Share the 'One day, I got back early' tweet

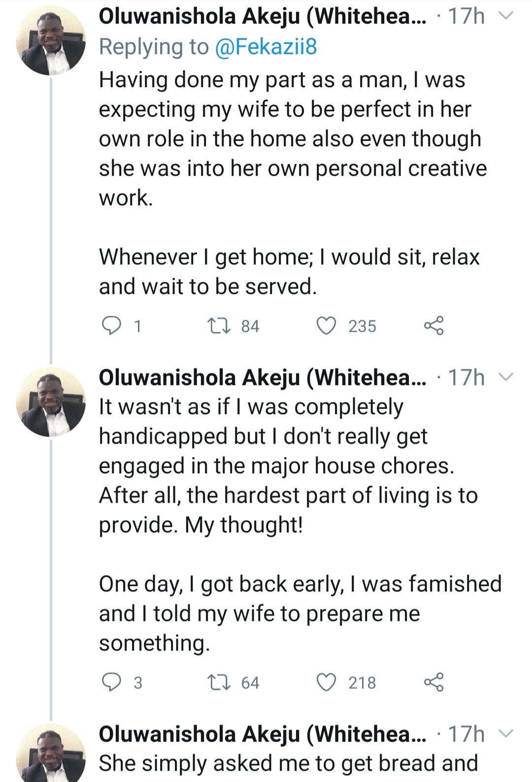(x=433, y=682)
